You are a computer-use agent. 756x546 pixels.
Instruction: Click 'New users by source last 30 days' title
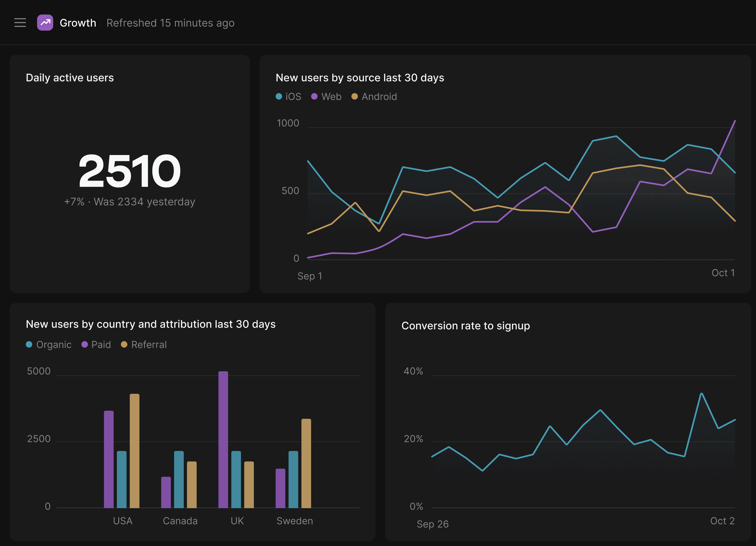pos(360,78)
